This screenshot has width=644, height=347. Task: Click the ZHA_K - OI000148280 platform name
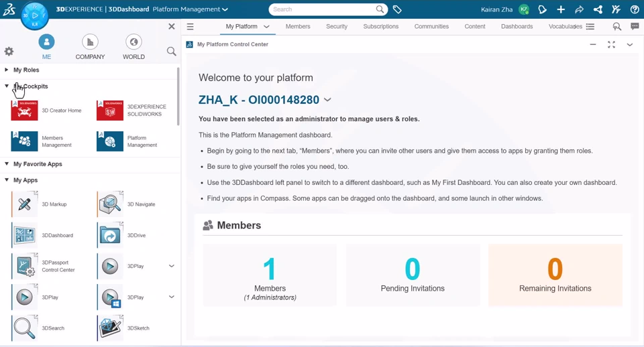[259, 100]
